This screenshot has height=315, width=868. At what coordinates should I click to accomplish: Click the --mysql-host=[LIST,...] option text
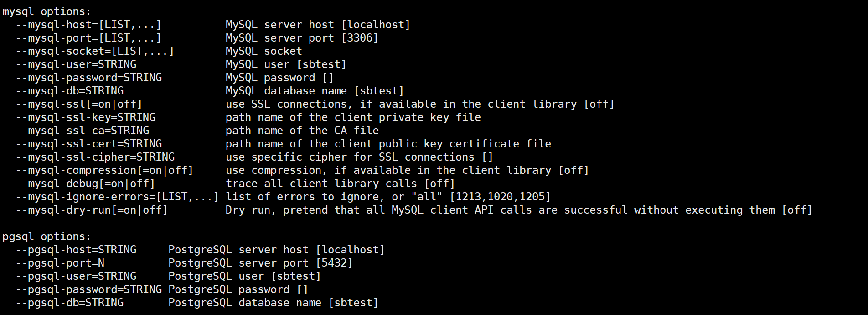(88, 25)
